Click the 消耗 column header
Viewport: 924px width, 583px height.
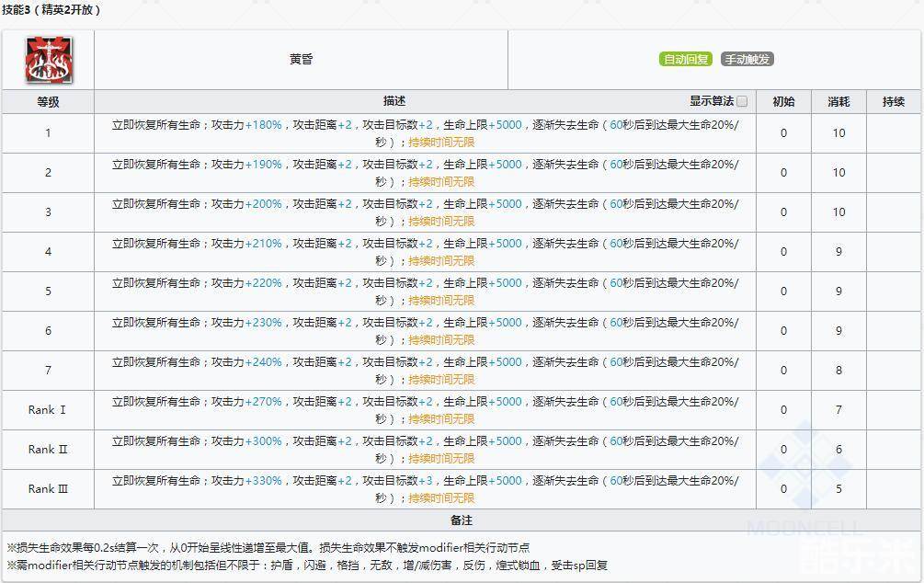838,101
